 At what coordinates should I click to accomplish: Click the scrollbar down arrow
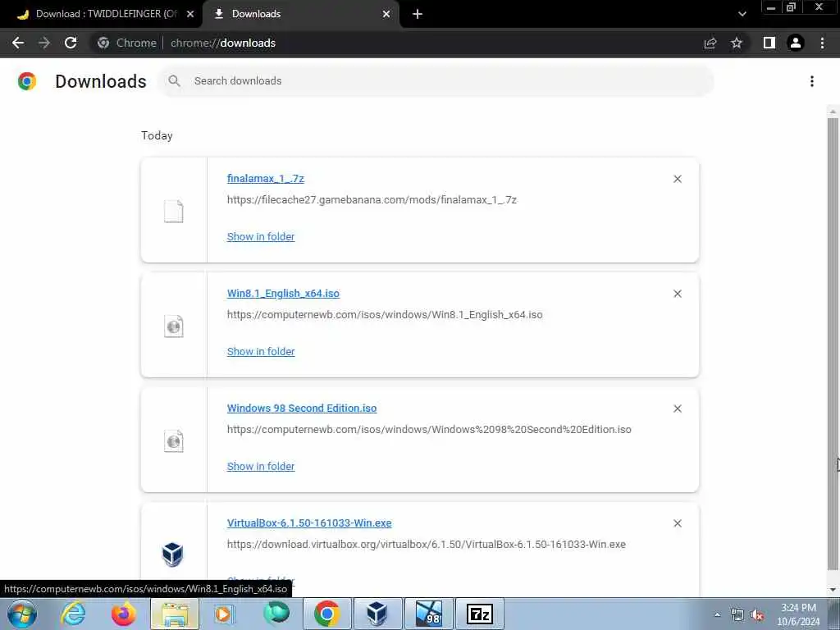click(833, 590)
